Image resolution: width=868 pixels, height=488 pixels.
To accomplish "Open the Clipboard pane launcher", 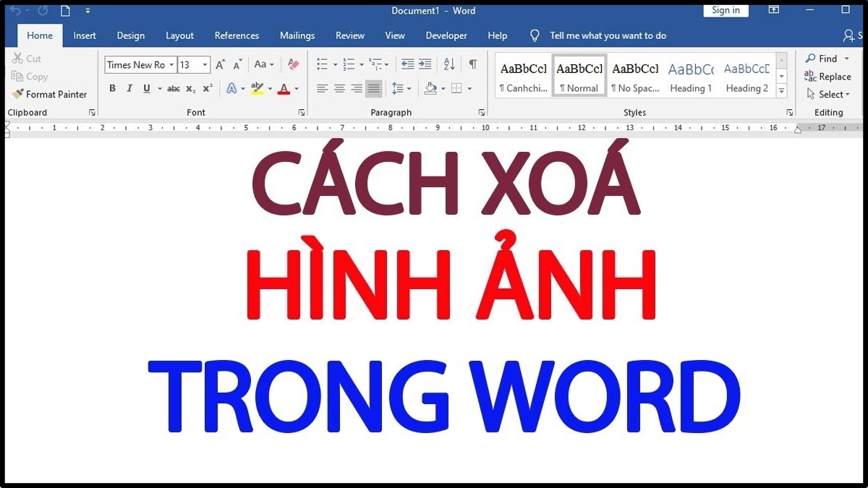I will (92, 113).
